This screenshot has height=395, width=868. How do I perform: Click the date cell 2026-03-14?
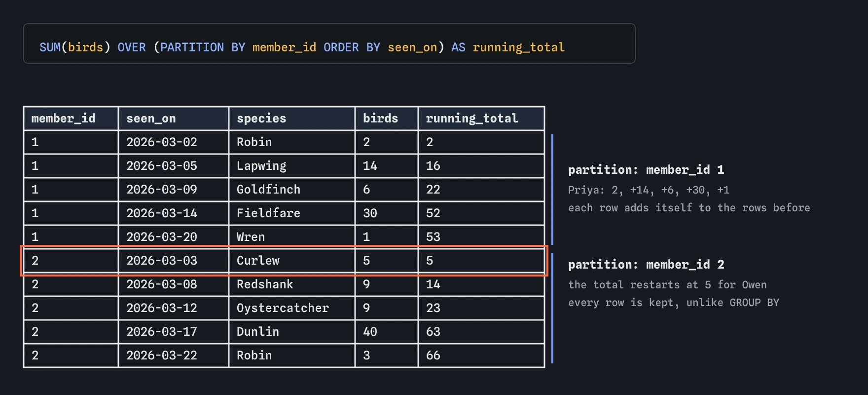point(174,213)
